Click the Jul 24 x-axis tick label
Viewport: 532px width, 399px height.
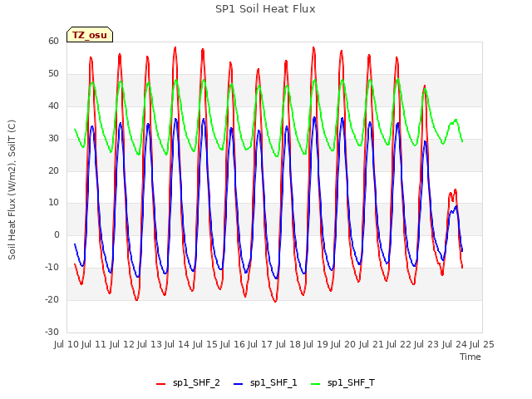click(x=454, y=344)
